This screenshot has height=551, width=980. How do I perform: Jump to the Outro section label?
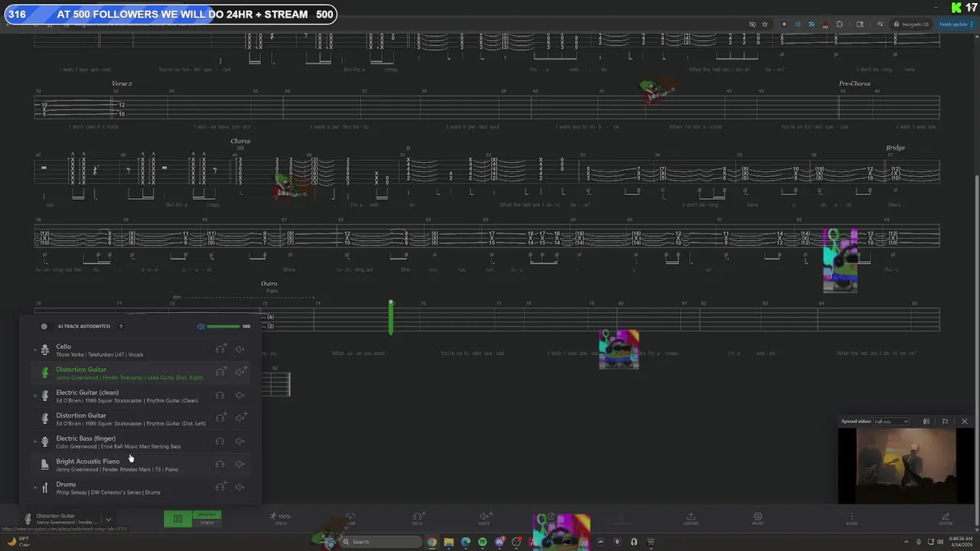tap(269, 284)
